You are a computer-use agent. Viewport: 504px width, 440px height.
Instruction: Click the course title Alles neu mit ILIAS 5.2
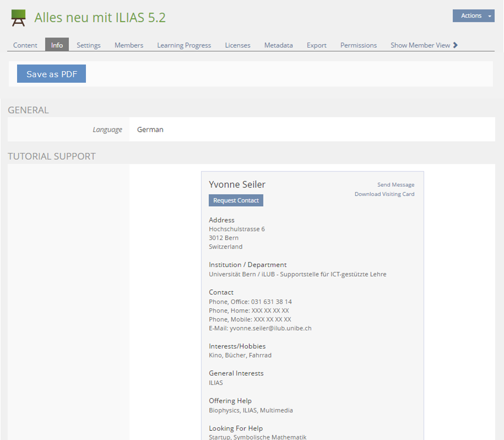click(100, 18)
